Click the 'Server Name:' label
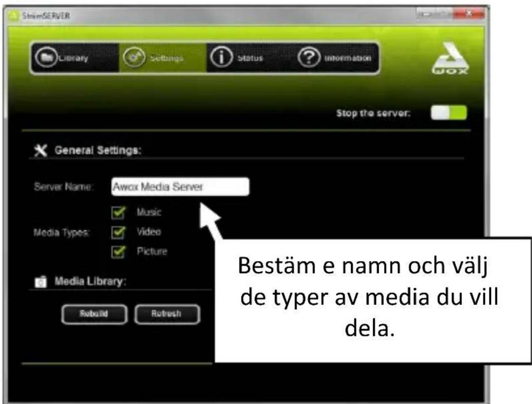The height and width of the screenshot is (404, 532). [63, 186]
